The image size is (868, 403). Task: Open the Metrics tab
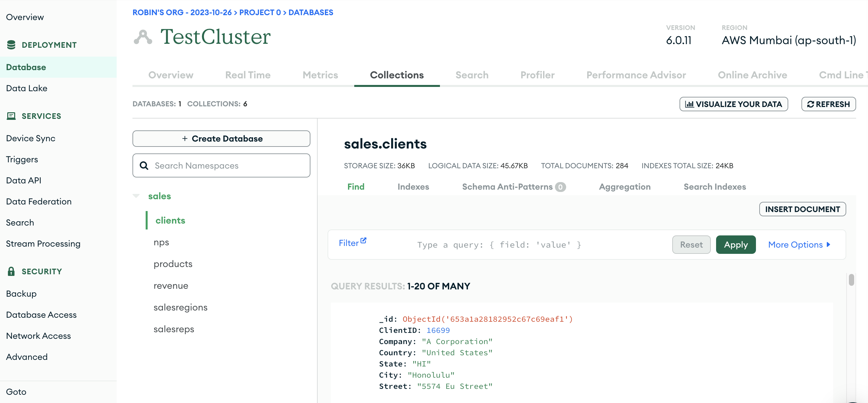tap(320, 75)
